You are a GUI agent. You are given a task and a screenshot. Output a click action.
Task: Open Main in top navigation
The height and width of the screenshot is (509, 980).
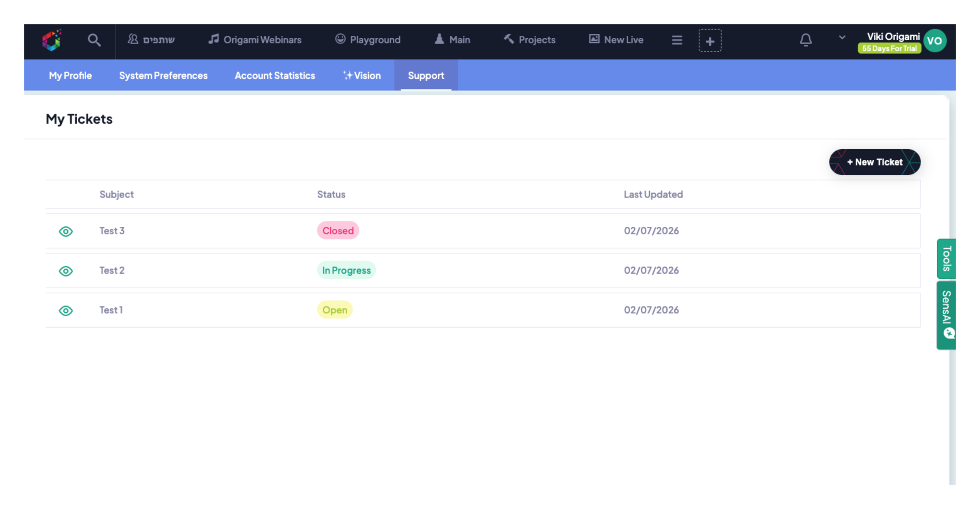click(x=452, y=40)
